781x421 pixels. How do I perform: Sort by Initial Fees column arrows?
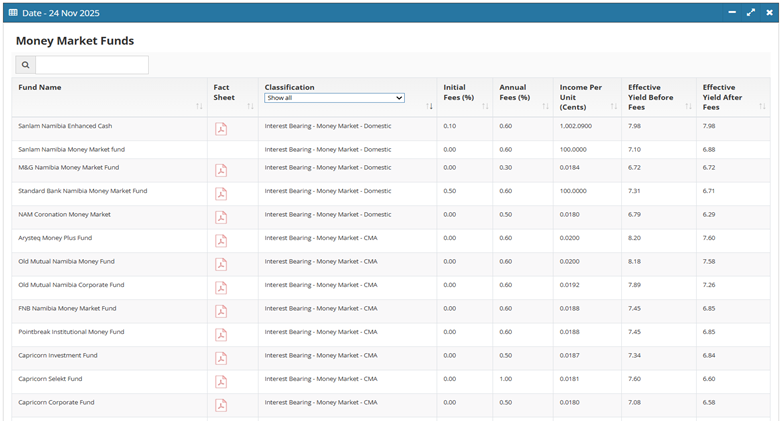[x=485, y=106]
